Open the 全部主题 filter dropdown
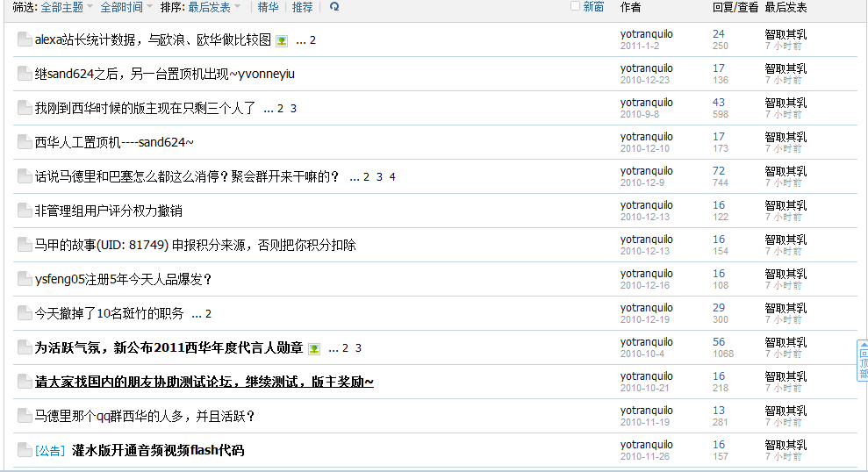Image resolution: width=868 pixels, height=472 pixels. click(x=67, y=7)
